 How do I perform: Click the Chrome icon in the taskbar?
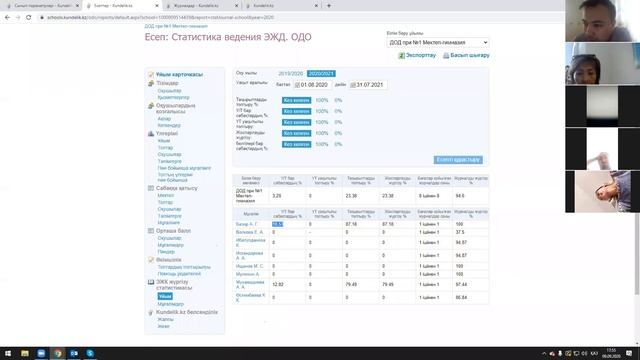click(58, 353)
